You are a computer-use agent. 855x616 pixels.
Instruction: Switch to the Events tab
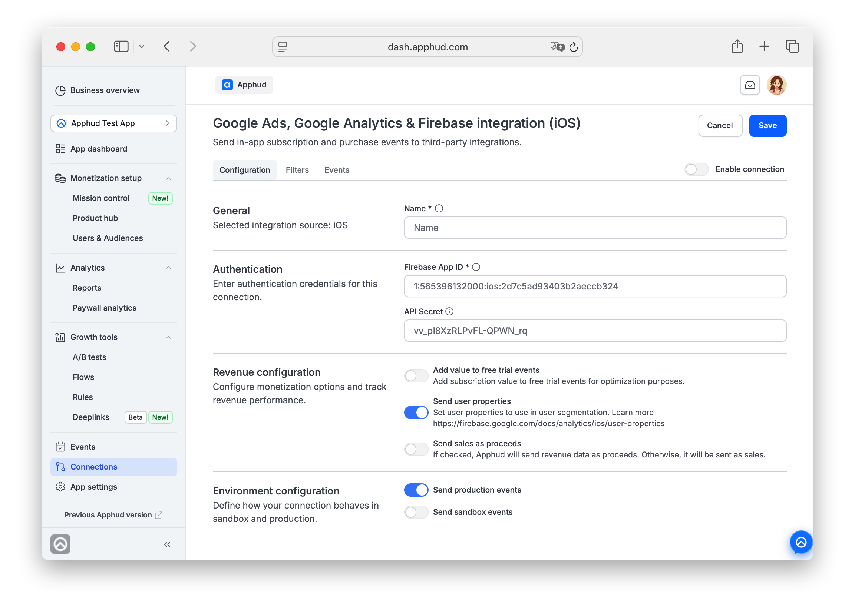[337, 170]
